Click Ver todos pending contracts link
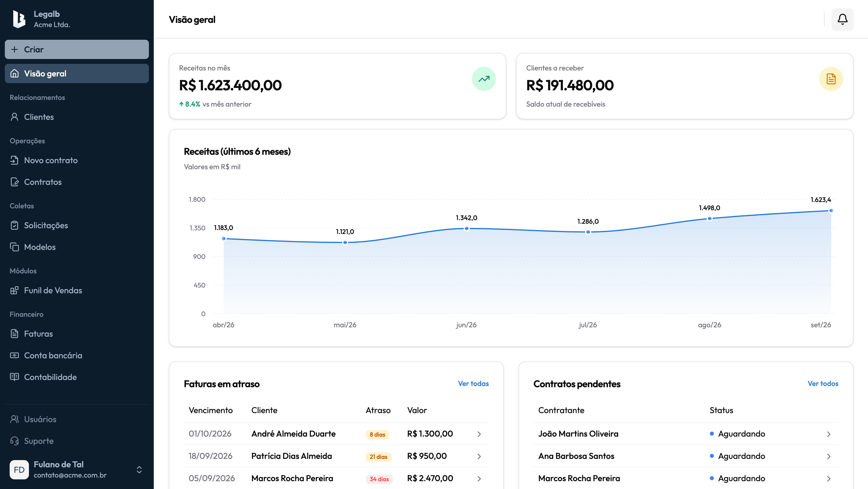This screenshot has height=489, width=868. 822,383
